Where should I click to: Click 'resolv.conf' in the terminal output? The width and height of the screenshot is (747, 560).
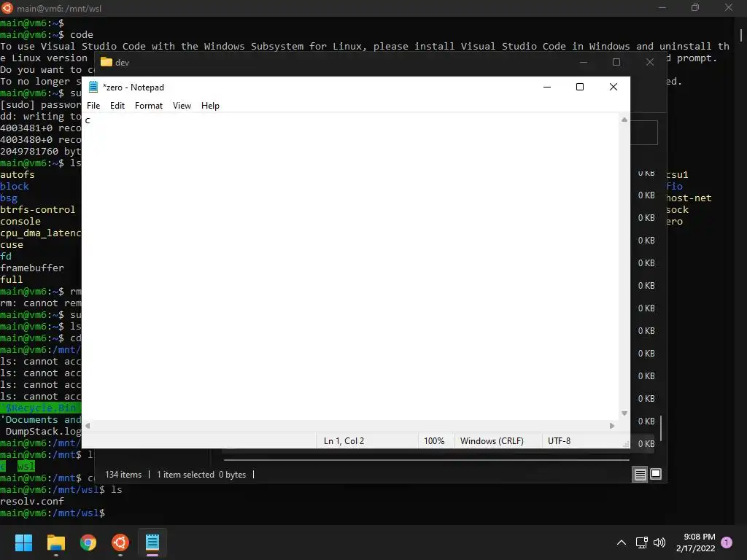tap(32, 502)
